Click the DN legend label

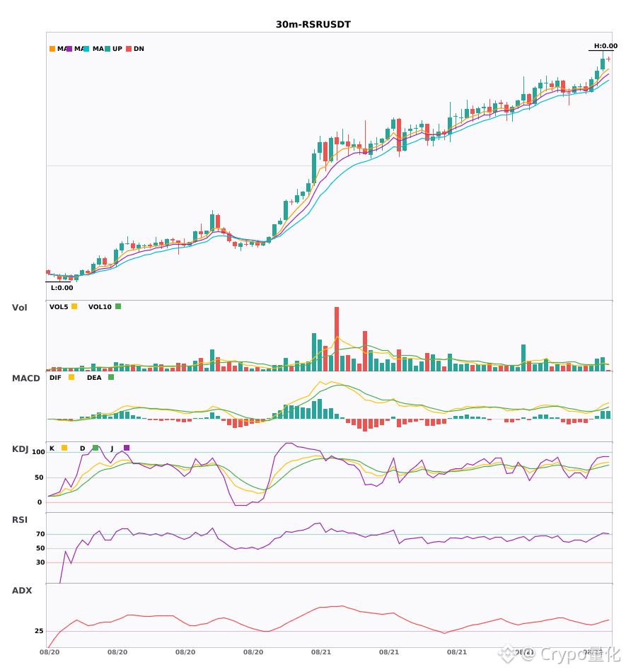(139, 49)
